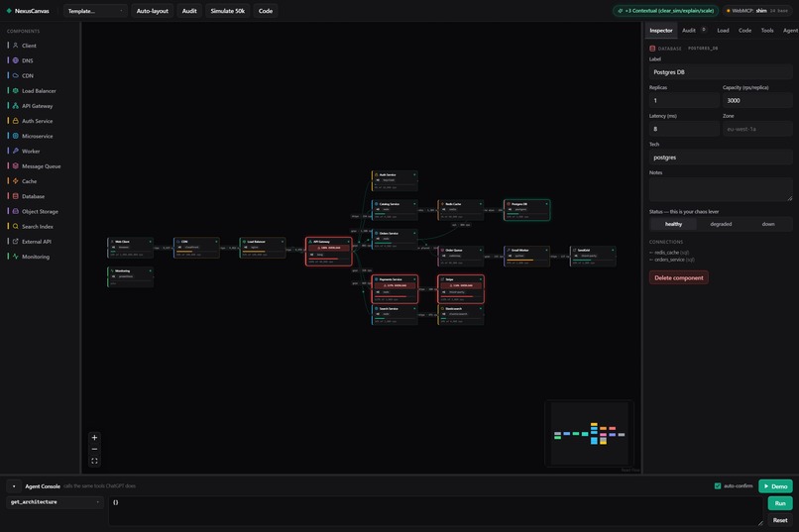The image size is (799, 532).
Task: Zoom in on the canvas
Action: pos(94,437)
